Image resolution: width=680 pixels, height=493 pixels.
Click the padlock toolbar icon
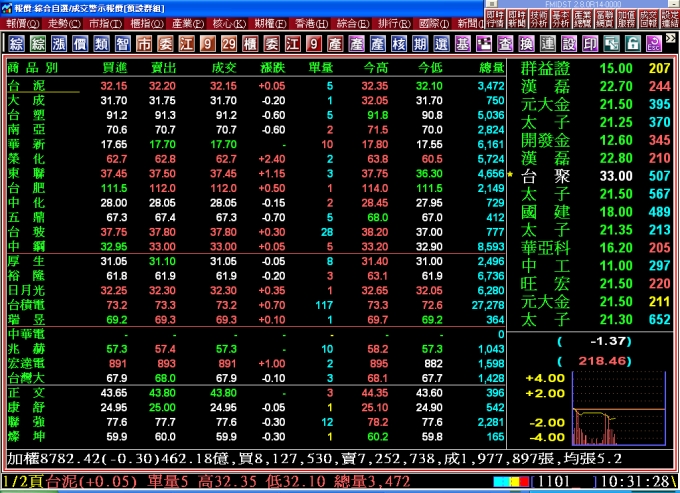pyautogui.click(x=633, y=43)
